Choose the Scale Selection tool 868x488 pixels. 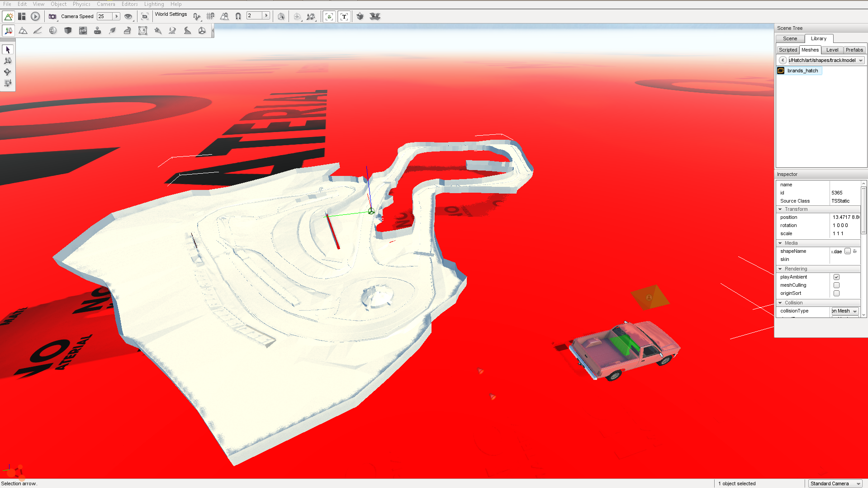pyautogui.click(x=8, y=83)
